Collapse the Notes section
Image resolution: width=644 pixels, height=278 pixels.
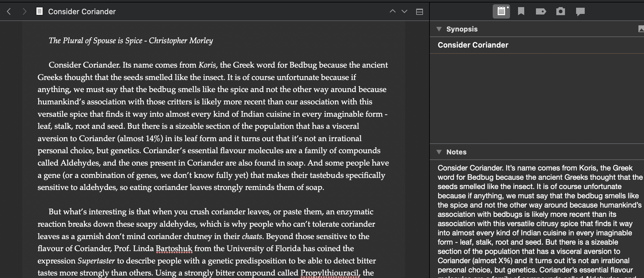click(x=439, y=152)
